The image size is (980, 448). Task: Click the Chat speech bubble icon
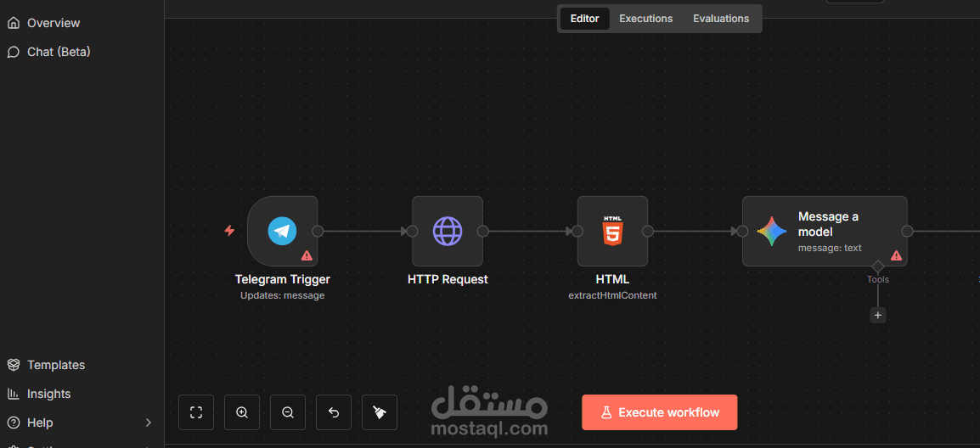coord(14,52)
